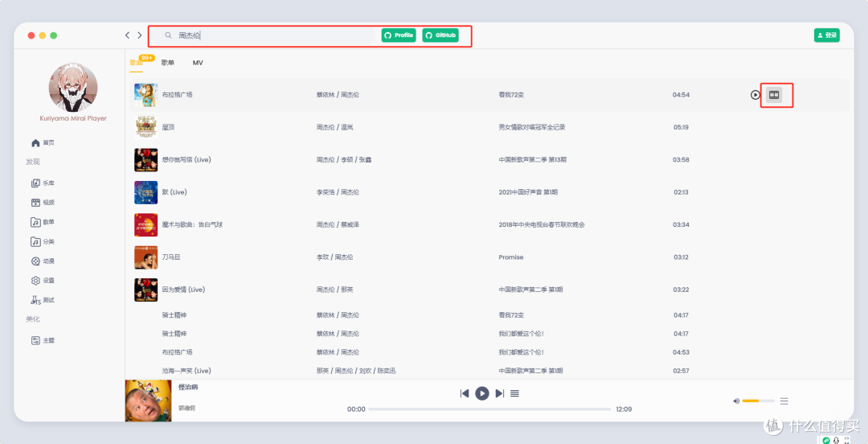
Task: Open 主题 theme options in sidebar
Action: 43,341
